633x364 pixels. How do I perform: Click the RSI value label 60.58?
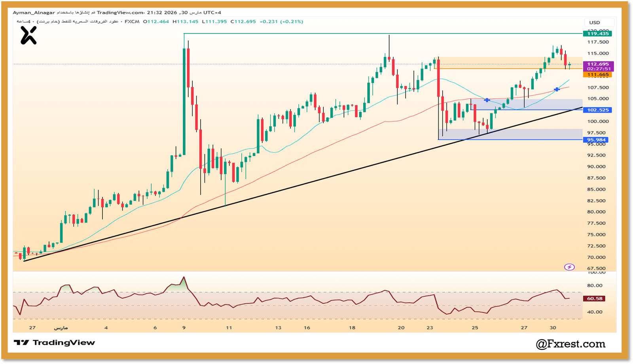tap(595, 299)
